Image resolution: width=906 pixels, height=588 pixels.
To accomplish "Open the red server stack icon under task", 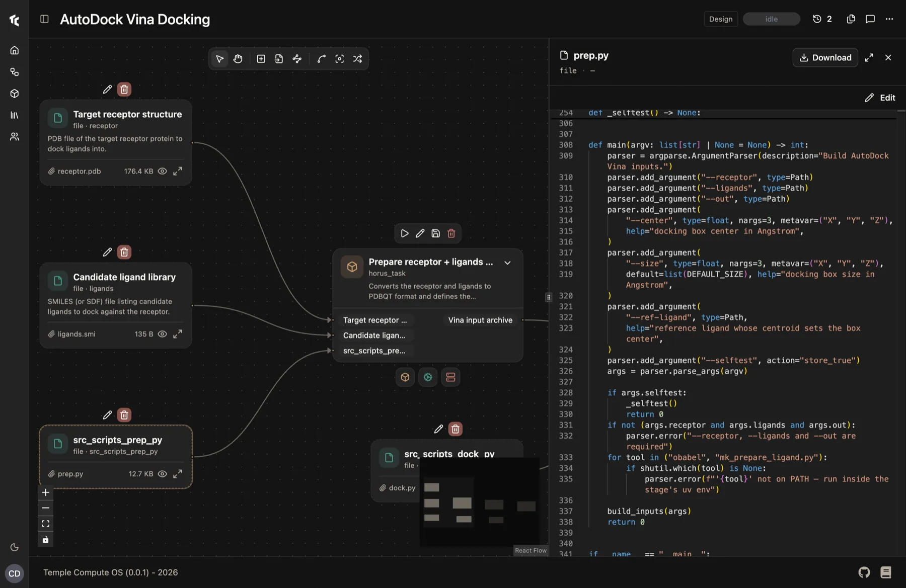I will [x=450, y=377].
